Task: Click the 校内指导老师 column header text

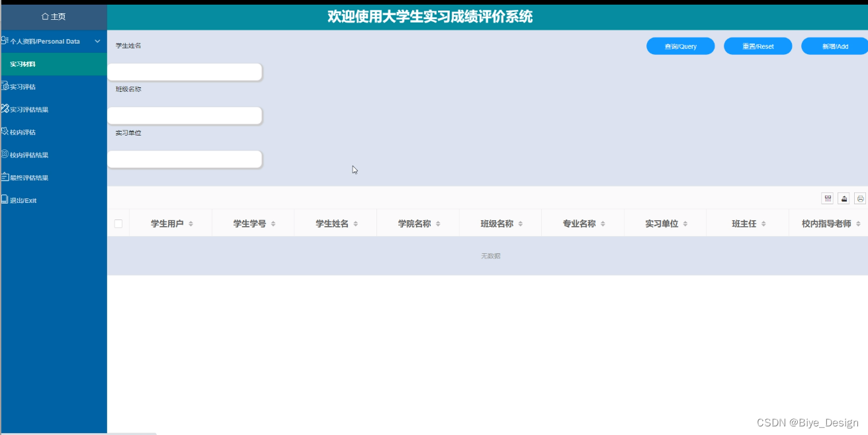Action: 826,224
